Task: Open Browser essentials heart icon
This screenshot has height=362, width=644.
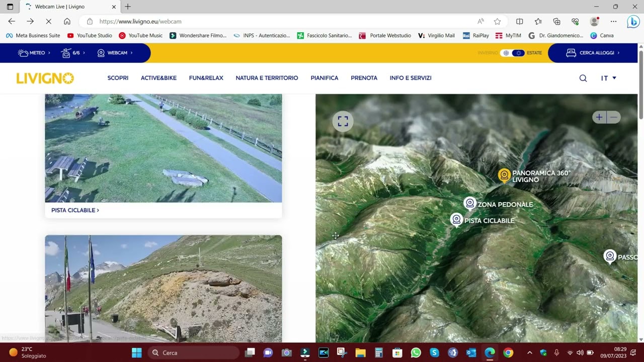Action: [575, 21]
